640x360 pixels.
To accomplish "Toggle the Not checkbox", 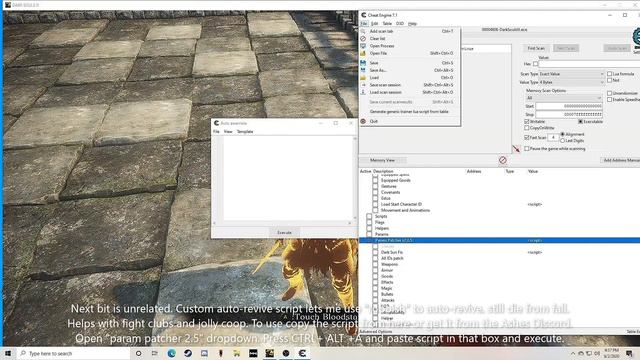I will click(609, 80).
